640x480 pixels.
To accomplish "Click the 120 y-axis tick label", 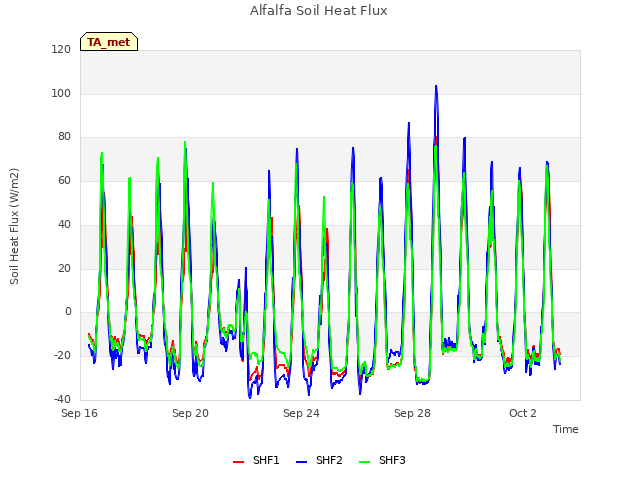I will 61,49.
